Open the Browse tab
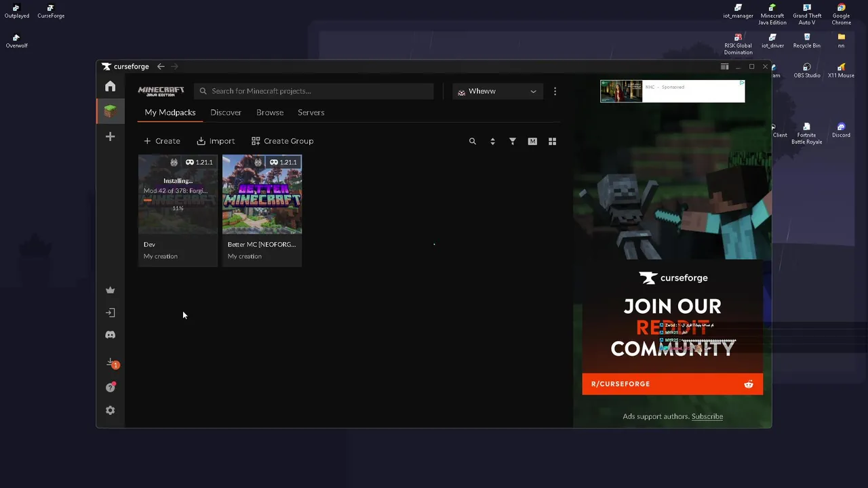The width and height of the screenshot is (868, 488). point(270,113)
